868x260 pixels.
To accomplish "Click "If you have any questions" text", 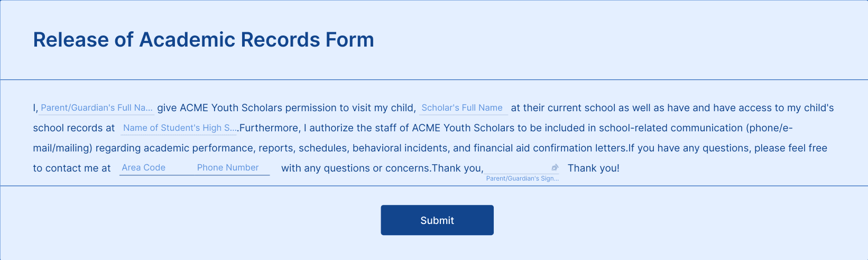I will click(689, 148).
